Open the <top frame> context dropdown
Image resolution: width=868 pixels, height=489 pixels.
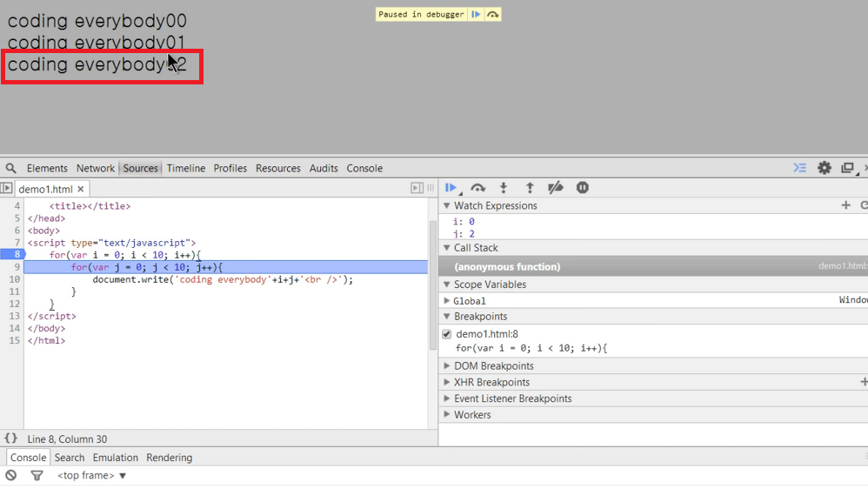pyautogui.click(x=92, y=475)
